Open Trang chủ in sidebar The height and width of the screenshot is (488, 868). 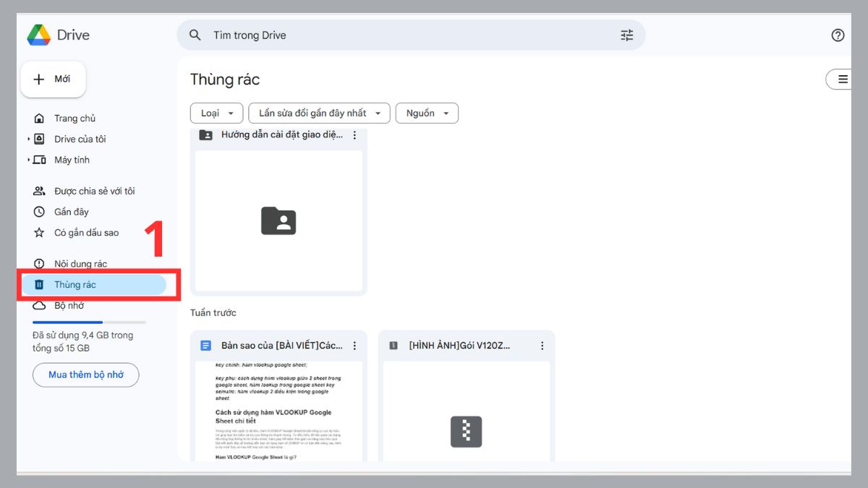point(75,118)
